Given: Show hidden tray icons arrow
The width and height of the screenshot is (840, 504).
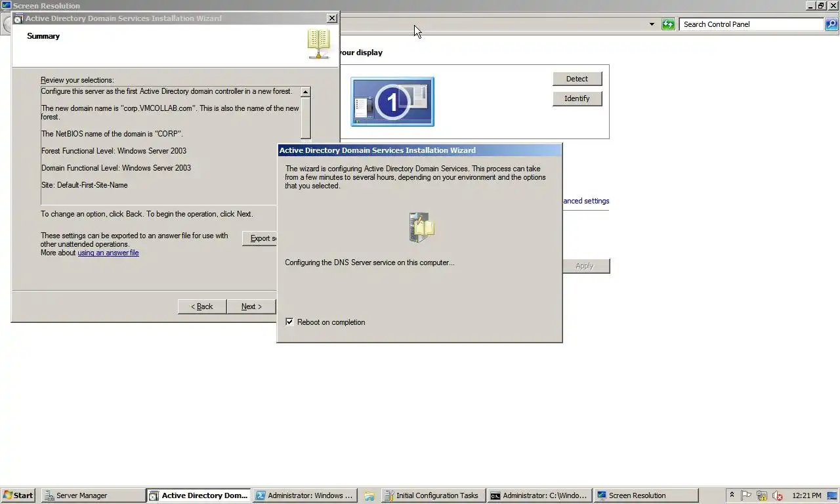Looking at the screenshot, I should click(732, 495).
